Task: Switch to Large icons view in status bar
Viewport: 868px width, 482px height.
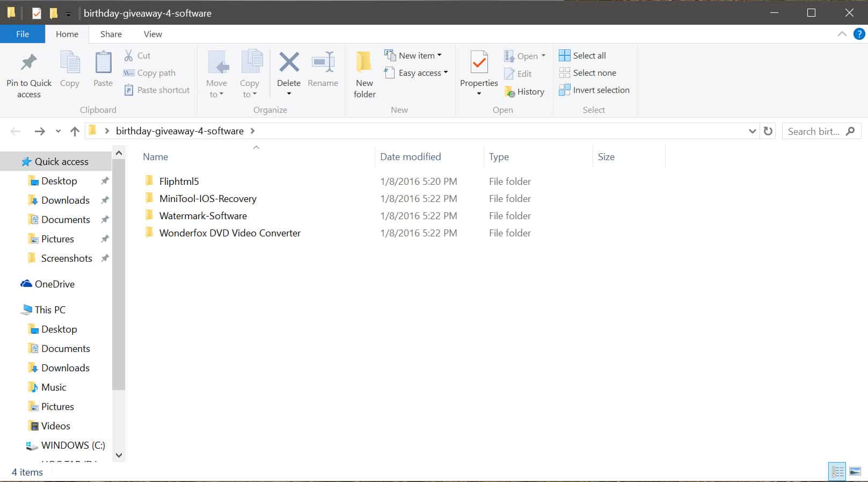Action: 855,472
